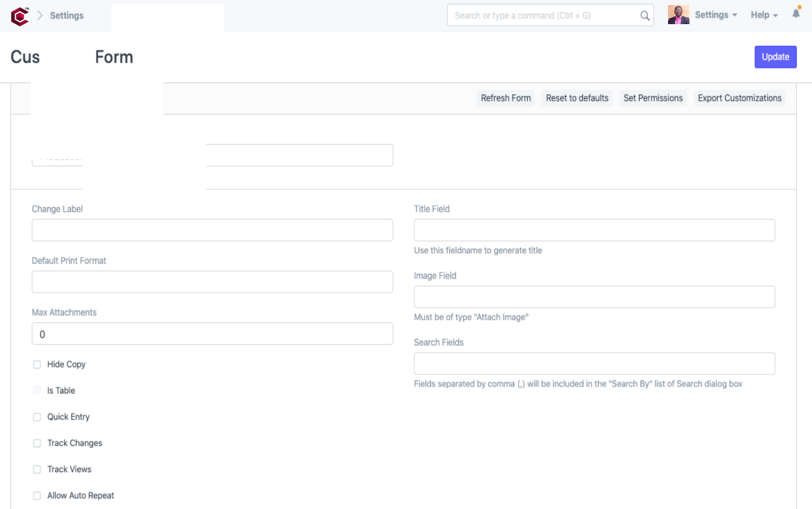This screenshot has width=812, height=509.
Task: Click the search magnifier icon
Action: coord(645,16)
